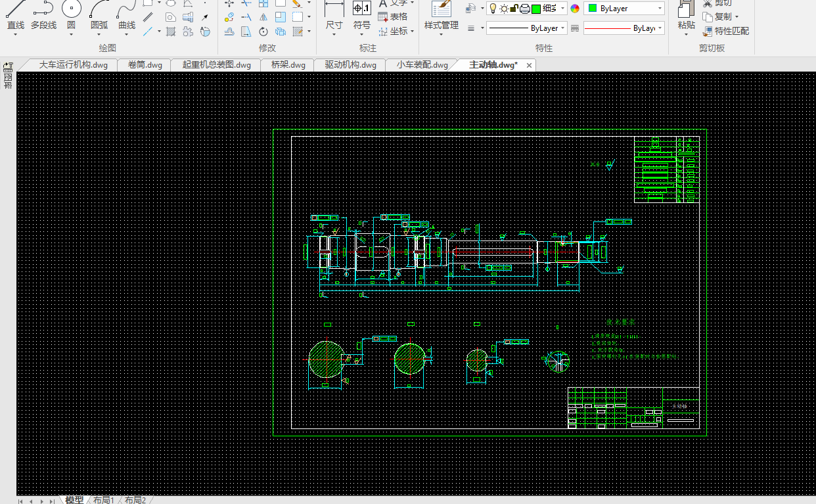Open the 布局1 layout tab
The height and width of the screenshot is (504, 816).
(104, 500)
